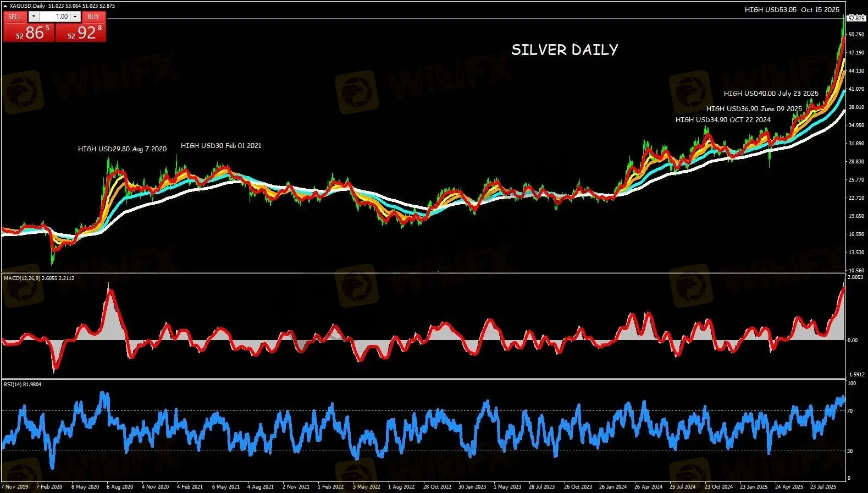Click the 28 Oct 2022 date label
Image resolution: width=868 pixels, height=493 pixels.
pos(437,487)
